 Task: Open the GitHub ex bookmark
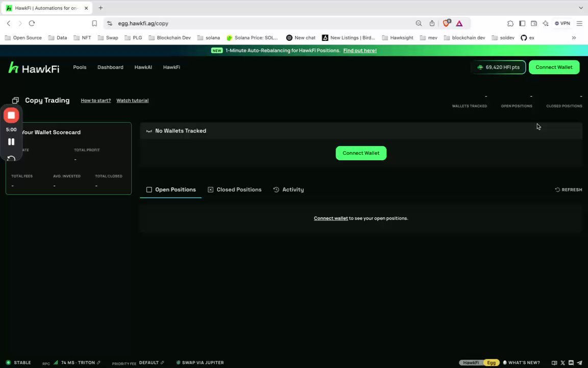pyautogui.click(x=528, y=37)
